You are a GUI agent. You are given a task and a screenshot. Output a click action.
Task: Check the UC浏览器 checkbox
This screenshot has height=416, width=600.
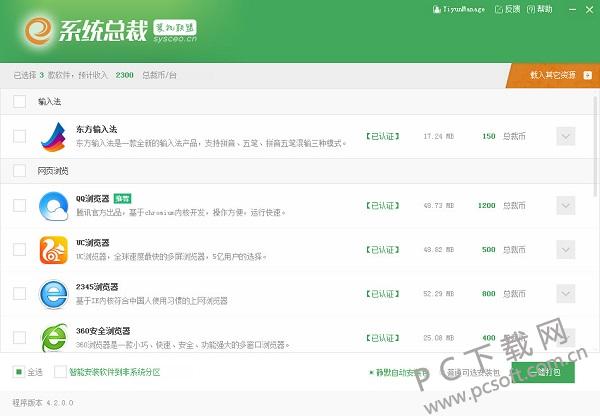(x=19, y=250)
